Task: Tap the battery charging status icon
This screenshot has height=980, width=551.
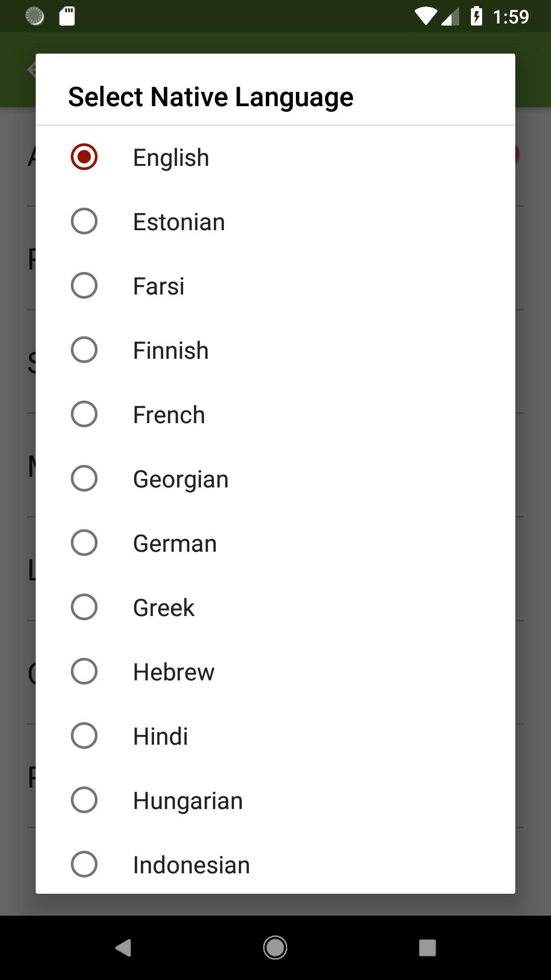Action: [477, 16]
